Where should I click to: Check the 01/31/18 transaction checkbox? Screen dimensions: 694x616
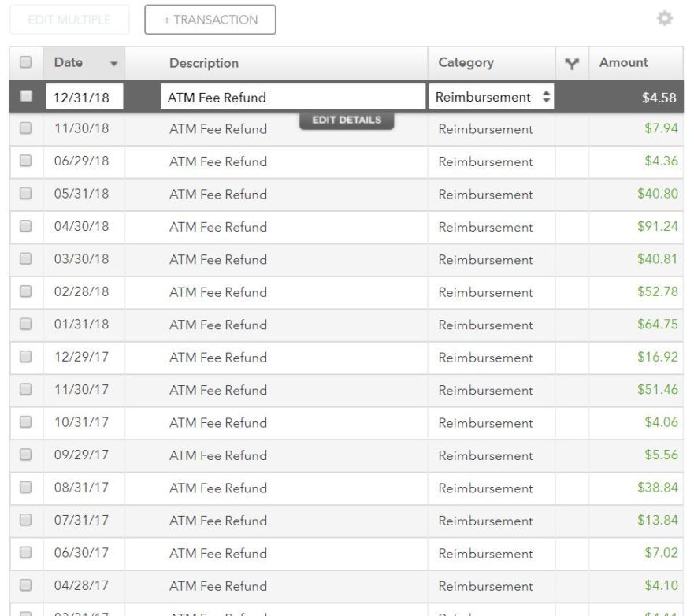point(26,325)
